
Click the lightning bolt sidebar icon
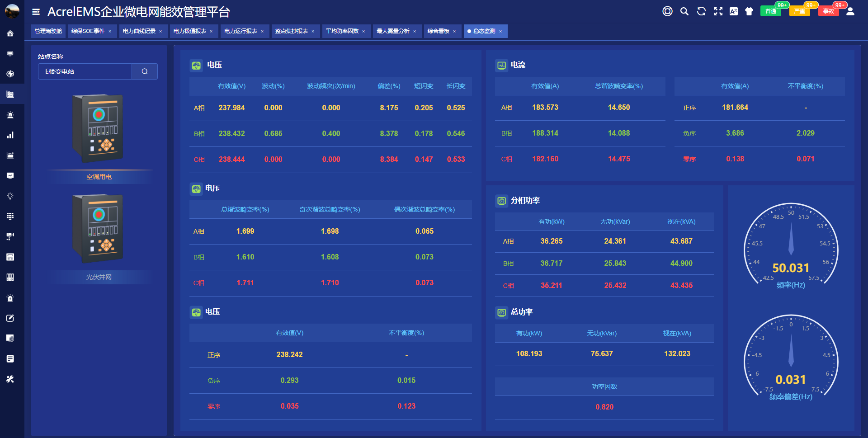[x=10, y=74]
